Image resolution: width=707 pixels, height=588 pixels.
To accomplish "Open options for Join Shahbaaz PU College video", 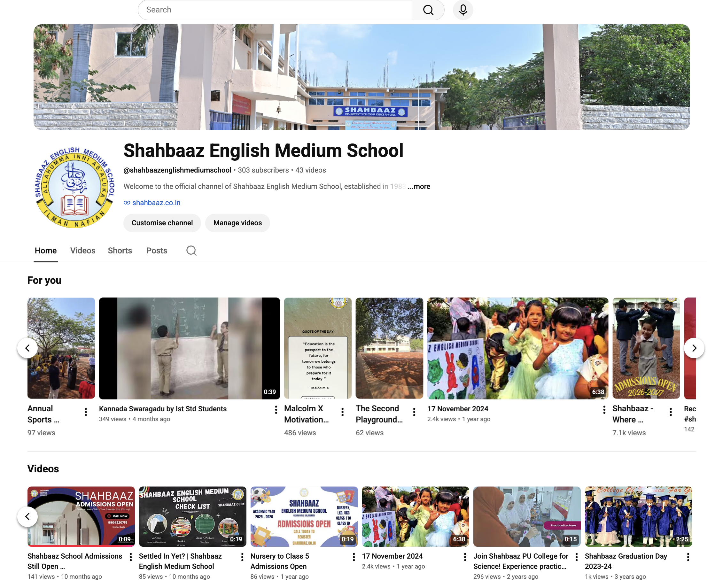I will coord(576,557).
